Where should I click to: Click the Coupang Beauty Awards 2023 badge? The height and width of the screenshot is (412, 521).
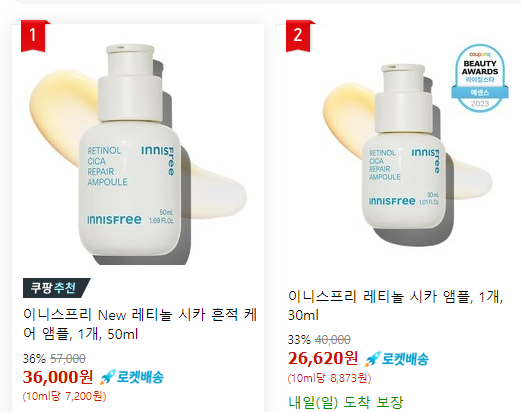click(480, 78)
